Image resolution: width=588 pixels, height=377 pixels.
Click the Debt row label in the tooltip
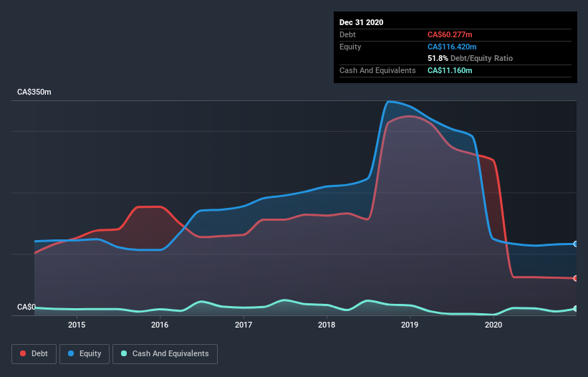[347, 34]
